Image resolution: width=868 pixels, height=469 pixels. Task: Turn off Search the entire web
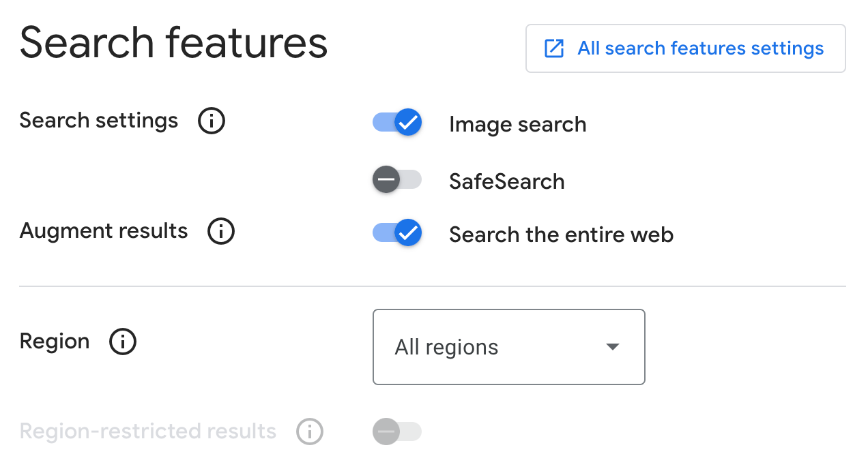(x=397, y=232)
